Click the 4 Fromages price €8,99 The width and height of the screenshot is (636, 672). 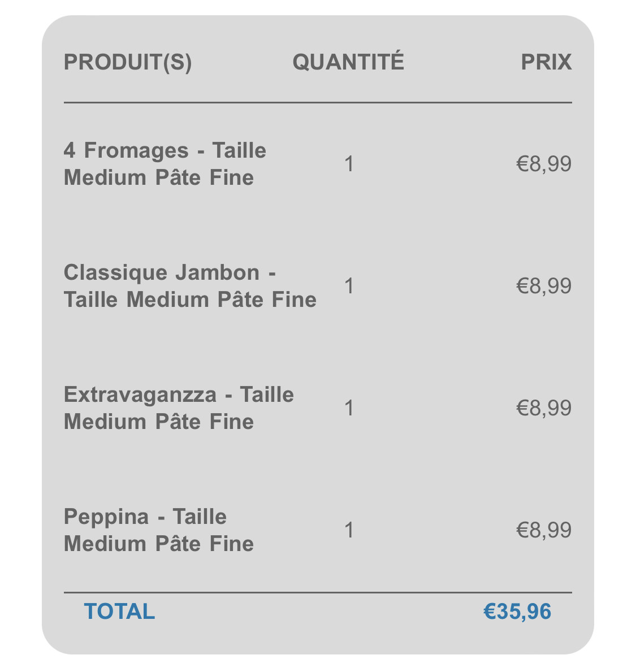coord(544,164)
